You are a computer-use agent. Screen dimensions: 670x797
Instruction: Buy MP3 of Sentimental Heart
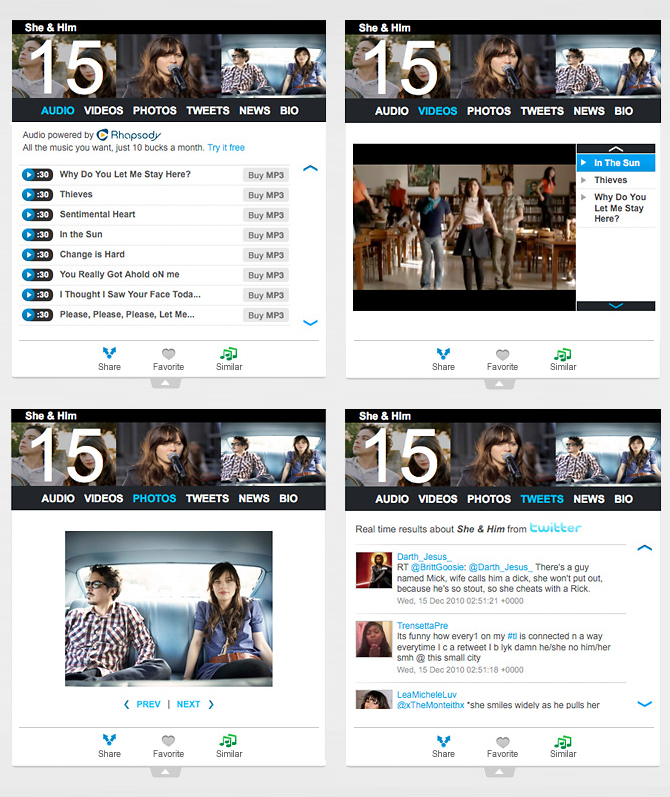[266, 215]
